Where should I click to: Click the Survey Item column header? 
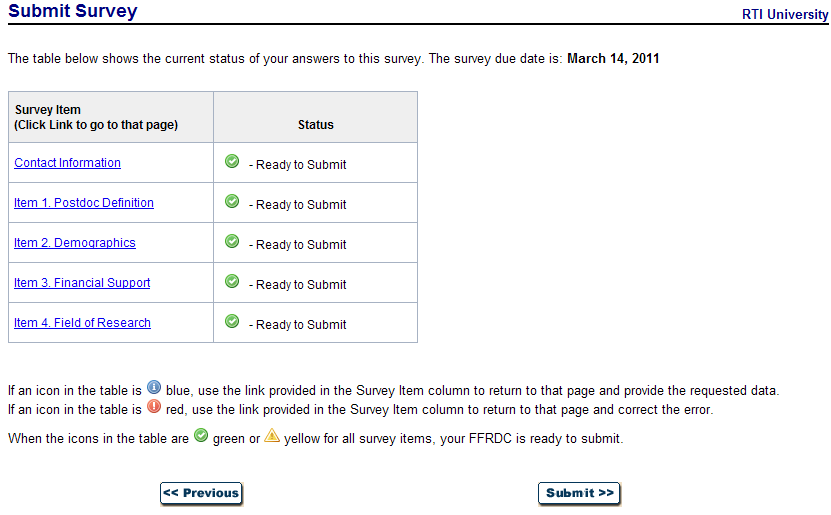pyautogui.click(x=96, y=117)
